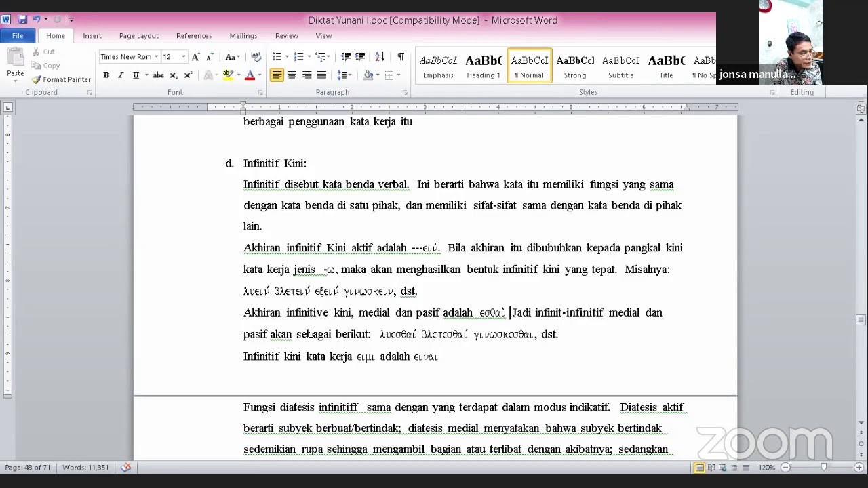The width and height of the screenshot is (868, 488).
Task: Click the proofing errors status bar icon
Action: click(x=125, y=467)
